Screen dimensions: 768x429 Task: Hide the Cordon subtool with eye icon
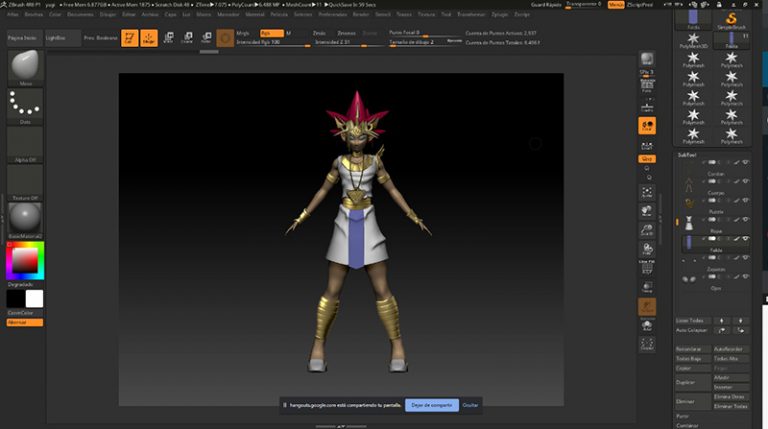[x=745, y=162]
